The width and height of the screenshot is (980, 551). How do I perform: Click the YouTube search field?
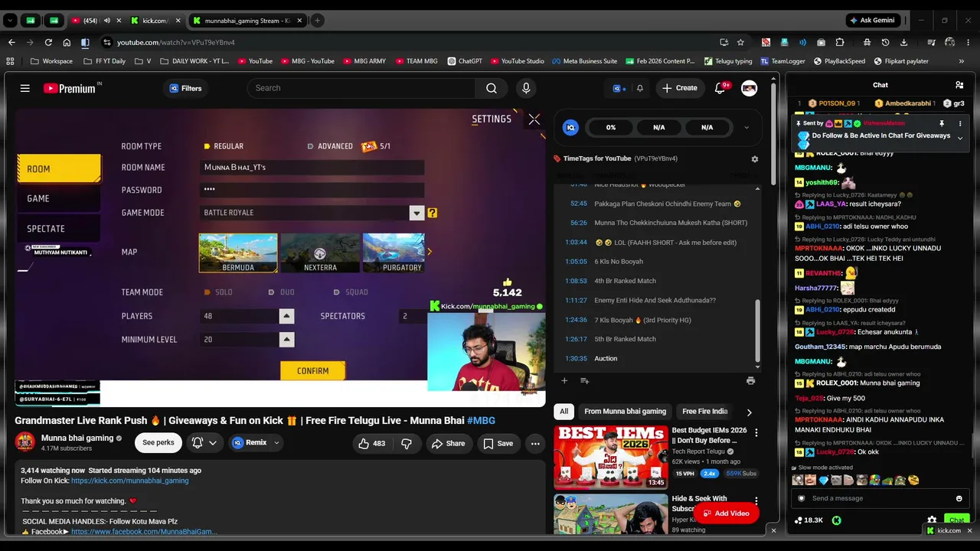tap(361, 88)
